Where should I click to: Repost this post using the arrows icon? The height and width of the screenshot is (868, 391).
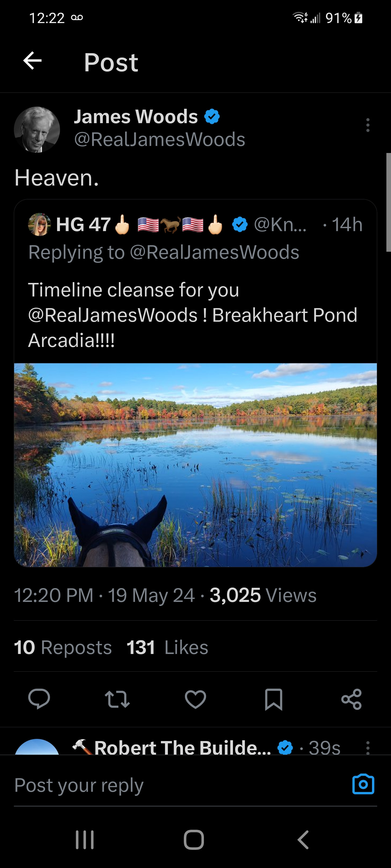click(117, 699)
